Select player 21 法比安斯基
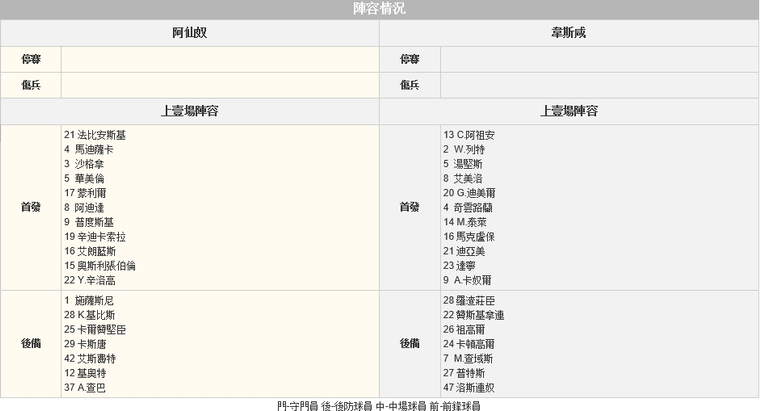This screenshot has width=760, height=411. [x=95, y=135]
